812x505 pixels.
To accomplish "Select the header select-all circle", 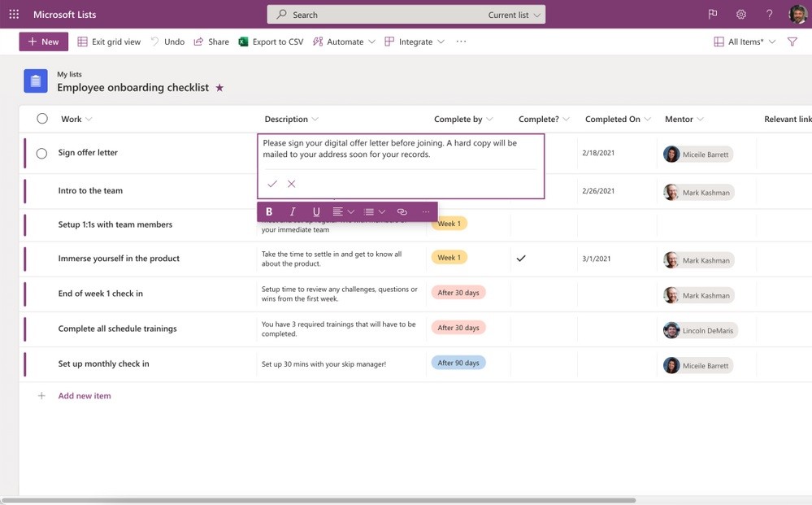I will (41, 118).
